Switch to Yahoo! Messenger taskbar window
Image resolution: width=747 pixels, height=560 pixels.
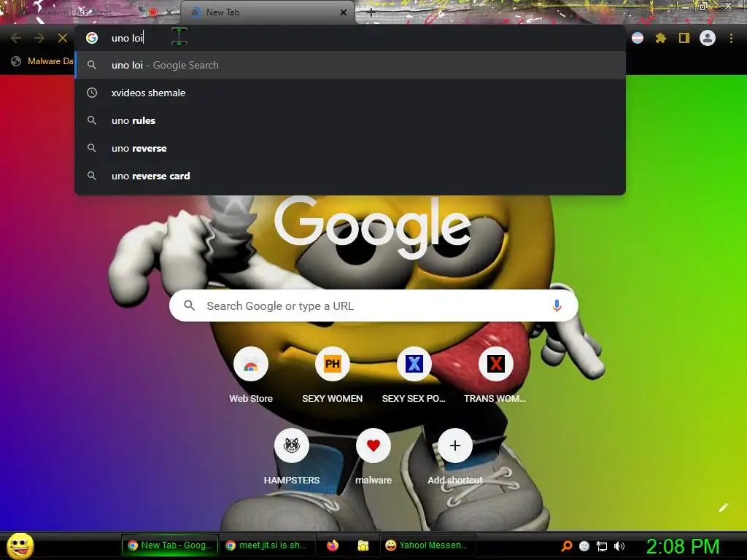coord(426,545)
